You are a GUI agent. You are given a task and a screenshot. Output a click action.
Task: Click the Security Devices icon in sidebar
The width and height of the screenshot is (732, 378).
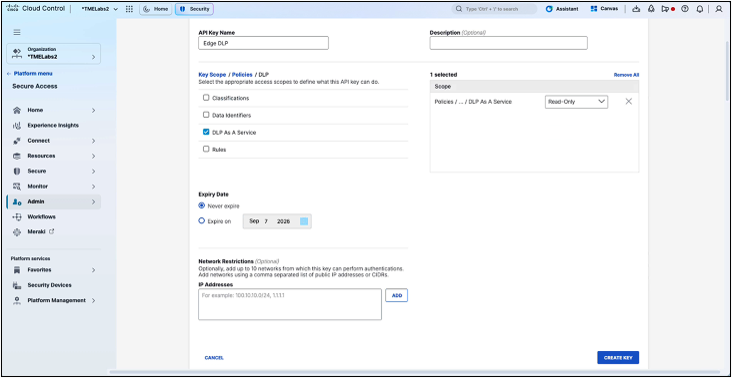click(17, 285)
